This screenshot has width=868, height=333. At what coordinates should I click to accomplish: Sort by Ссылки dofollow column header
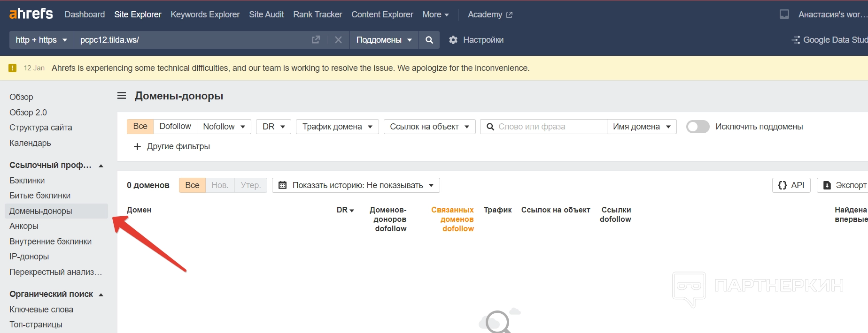click(616, 214)
